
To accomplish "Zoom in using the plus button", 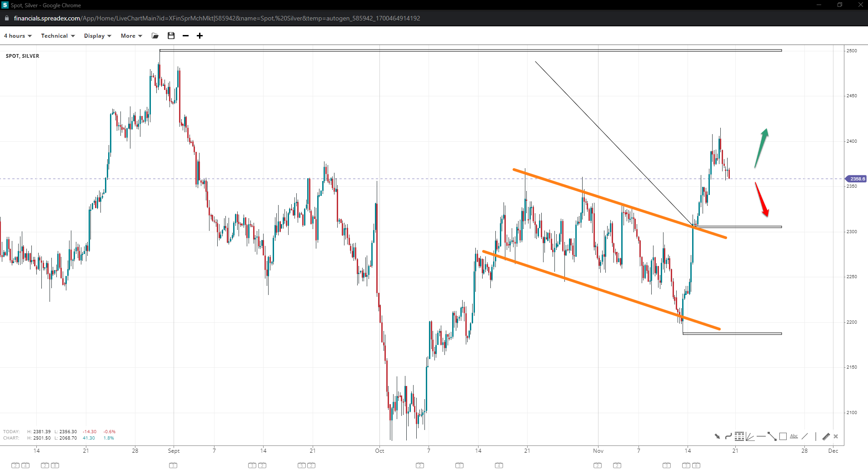I will (x=200, y=36).
